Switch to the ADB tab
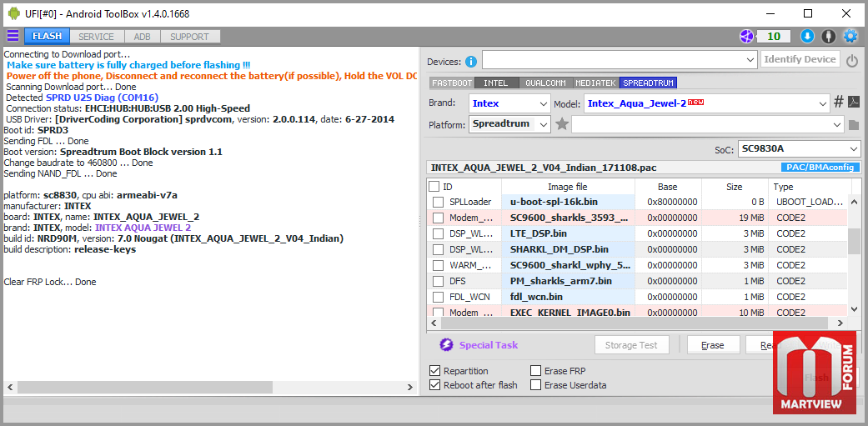Screen dimensions: 868x426 [x=142, y=37]
